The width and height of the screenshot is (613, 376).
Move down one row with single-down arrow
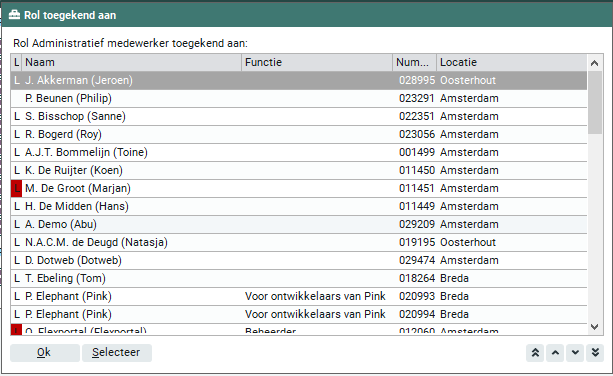575,353
